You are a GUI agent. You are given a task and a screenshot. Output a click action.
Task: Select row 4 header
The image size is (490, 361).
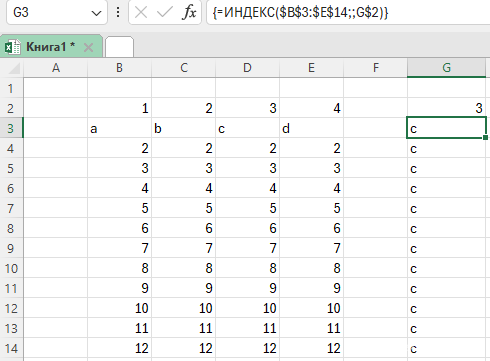(x=11, y=148)
